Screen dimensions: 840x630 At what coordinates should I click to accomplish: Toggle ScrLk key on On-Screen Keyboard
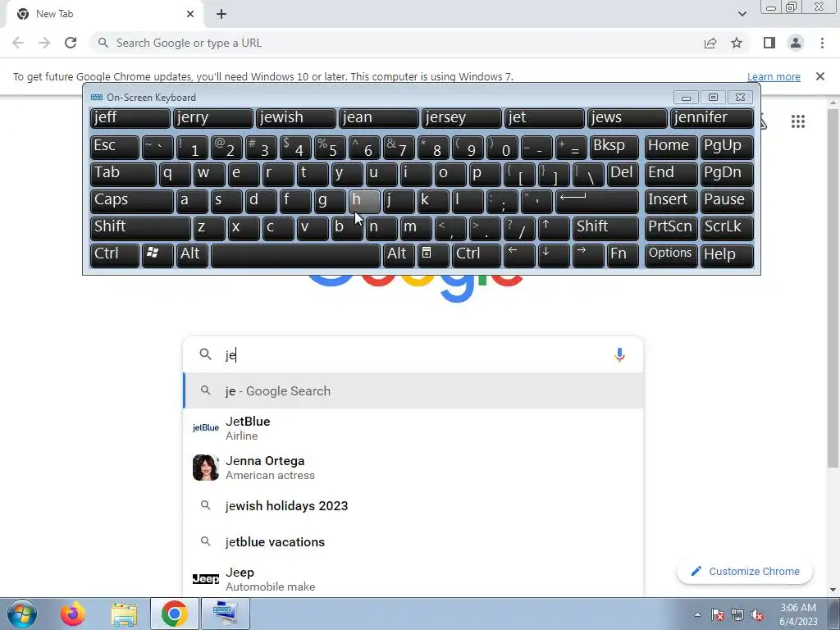coord(727,228)
